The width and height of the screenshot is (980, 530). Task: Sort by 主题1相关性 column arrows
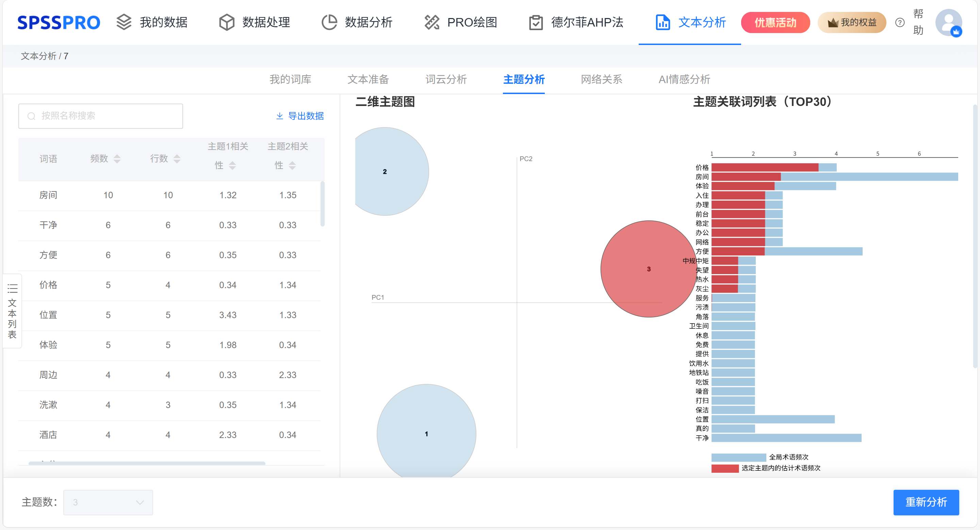[232, 165]
